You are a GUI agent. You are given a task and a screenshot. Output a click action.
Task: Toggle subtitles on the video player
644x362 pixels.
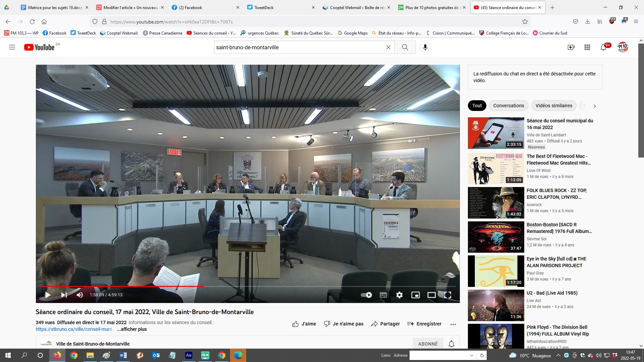(x=383, y=295)
